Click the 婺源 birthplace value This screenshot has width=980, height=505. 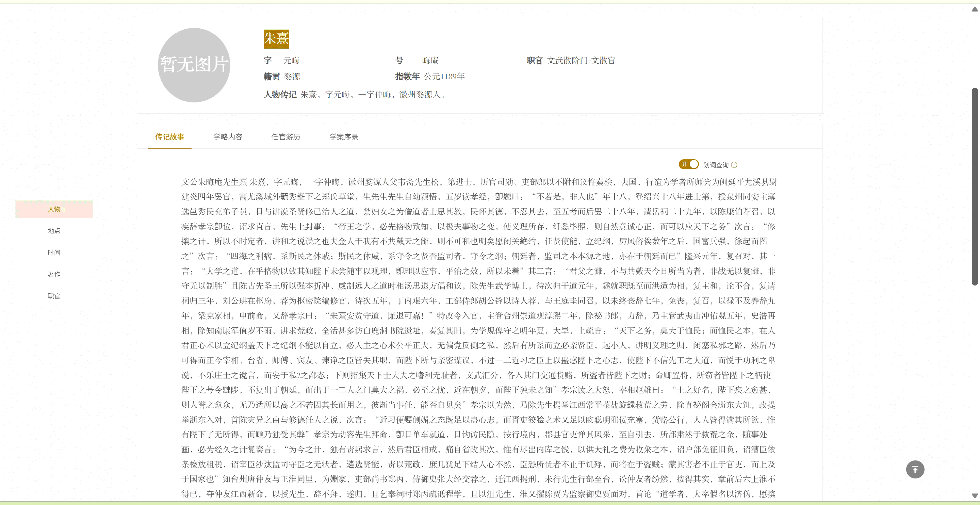[292, 77]
